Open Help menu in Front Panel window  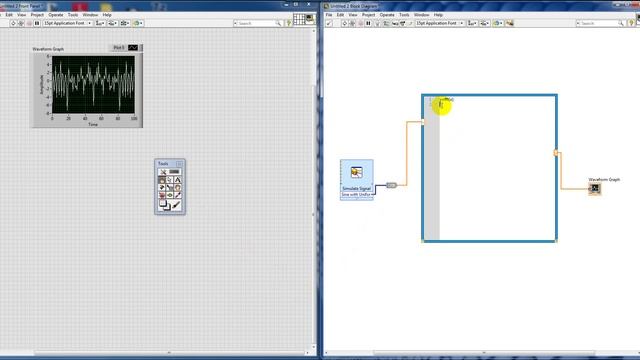point(107,15)
